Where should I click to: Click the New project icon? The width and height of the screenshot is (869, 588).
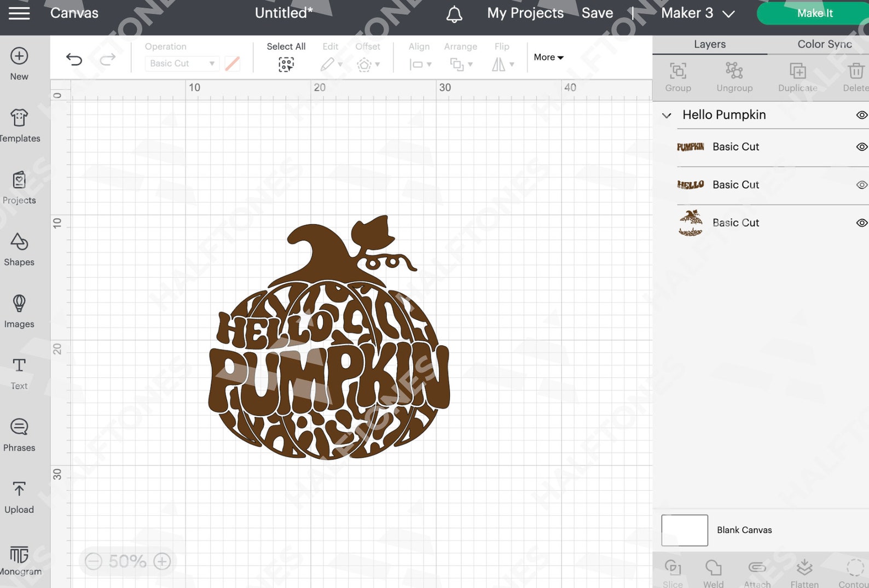pyautogui.click(x=19, y=56)
